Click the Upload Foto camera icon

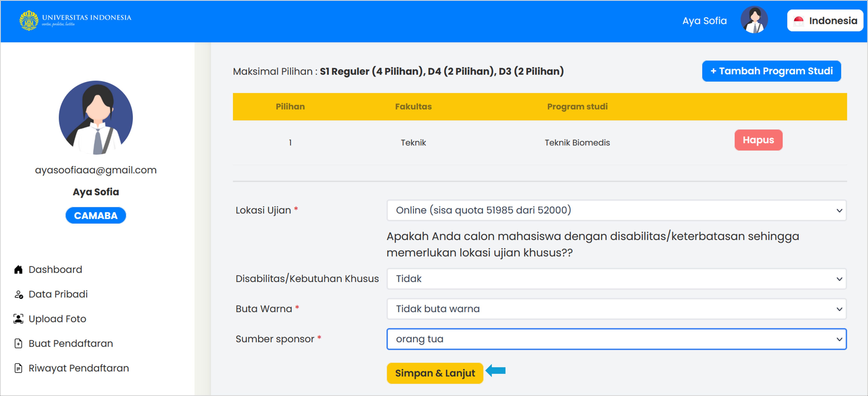pos(18,318)
